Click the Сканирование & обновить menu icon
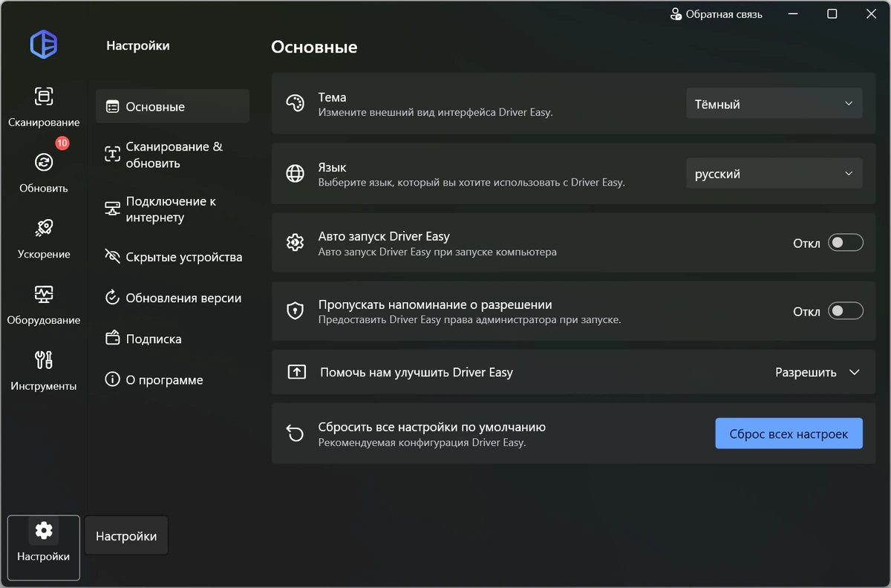Screen dimensions: 891x588 tap(112, 154)
